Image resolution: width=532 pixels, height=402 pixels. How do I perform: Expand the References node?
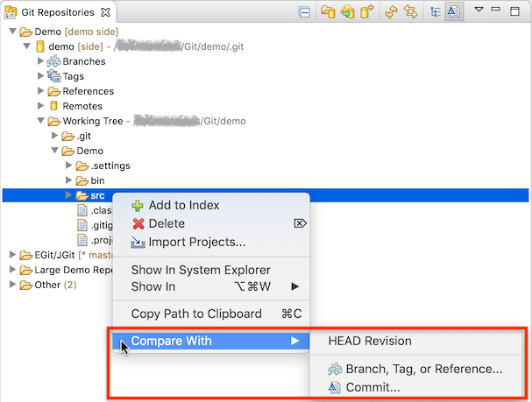(40, 91)
